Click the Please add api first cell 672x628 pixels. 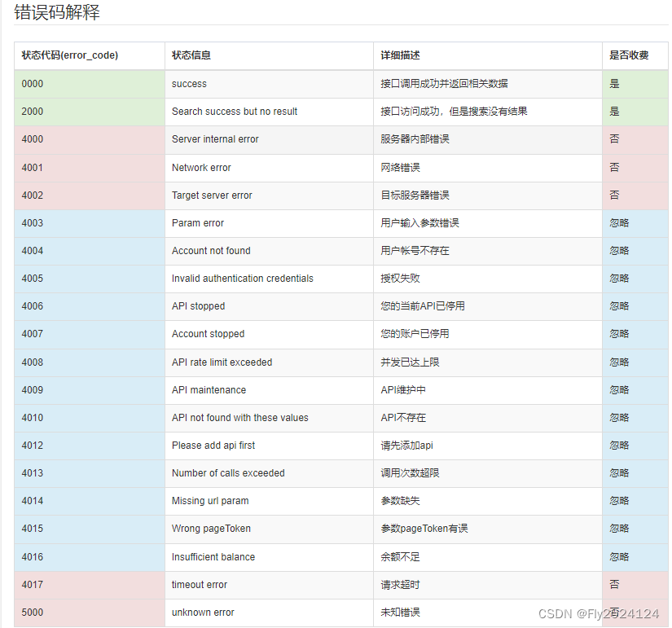point(213,446)
